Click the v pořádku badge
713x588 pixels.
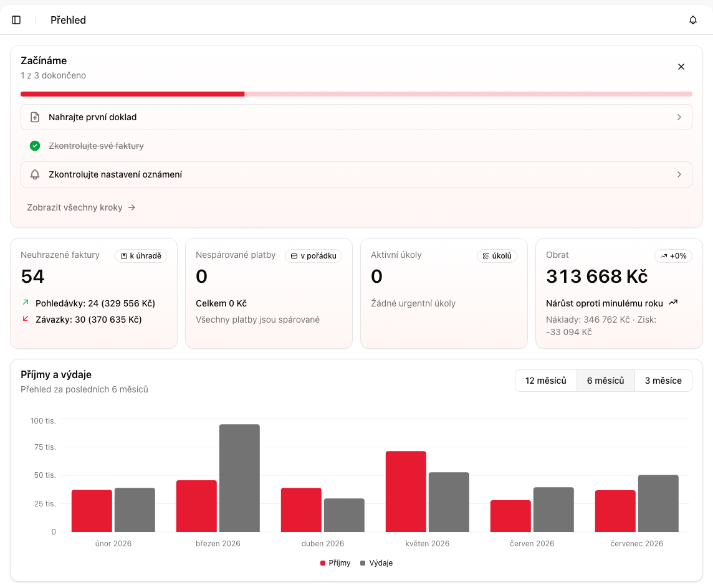(313, 256)
